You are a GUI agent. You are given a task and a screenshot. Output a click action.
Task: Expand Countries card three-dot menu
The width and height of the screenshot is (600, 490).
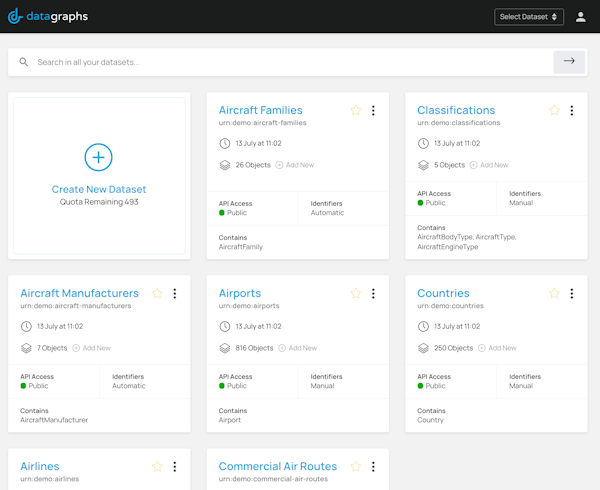click(572, 294)
